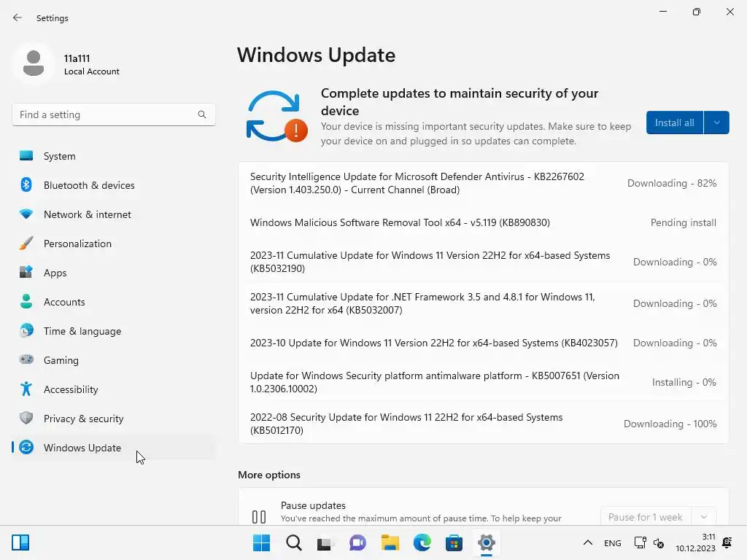Navigate to Accounts settings
The image size is (747, 560).
pyautogui.click(x=113, y=302)
